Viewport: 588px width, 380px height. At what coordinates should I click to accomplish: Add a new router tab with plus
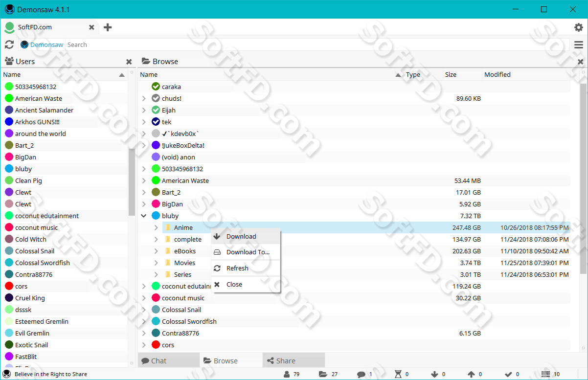(108, 27)
